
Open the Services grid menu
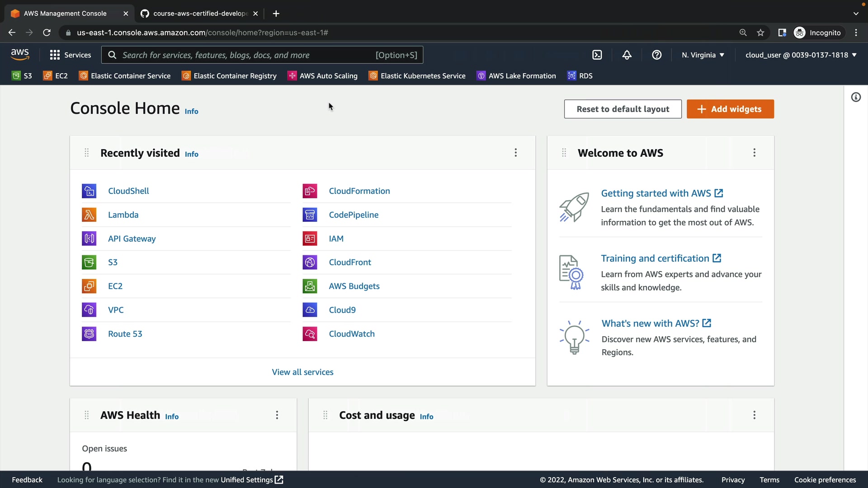coord(71,55)
